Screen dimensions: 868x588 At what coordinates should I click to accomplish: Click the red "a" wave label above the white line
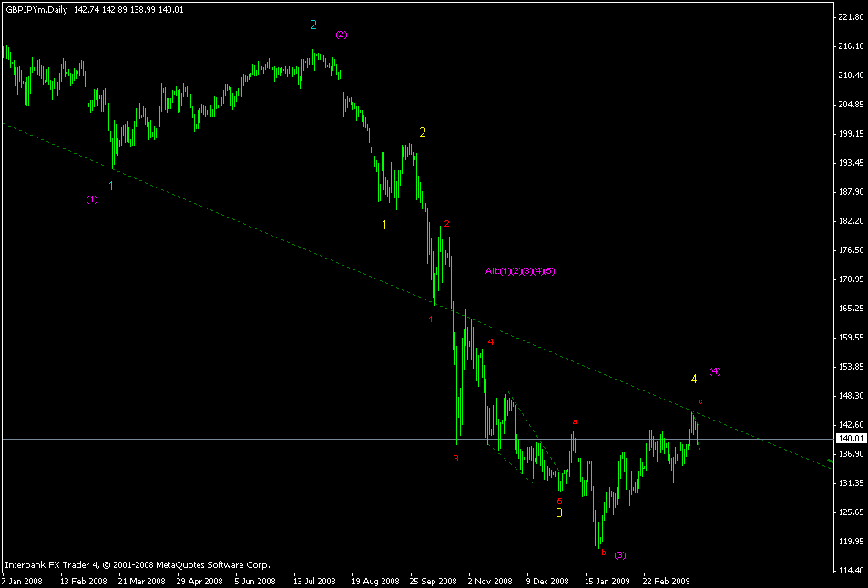pos(574,421)
